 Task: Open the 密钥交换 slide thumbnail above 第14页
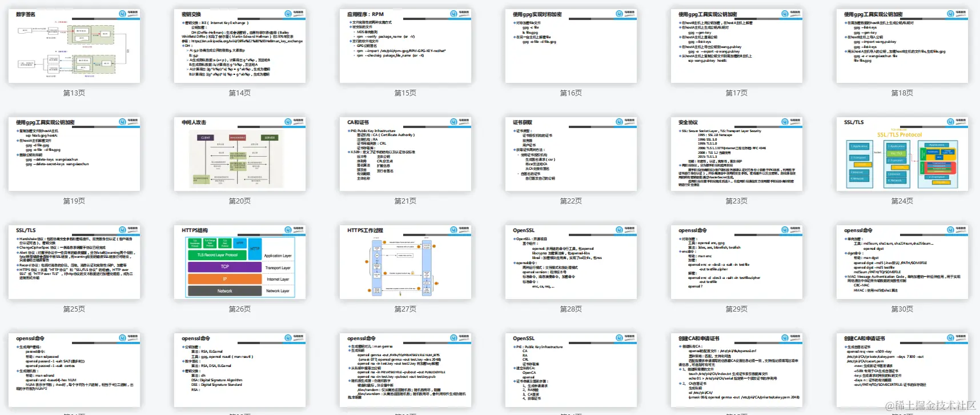240,46
